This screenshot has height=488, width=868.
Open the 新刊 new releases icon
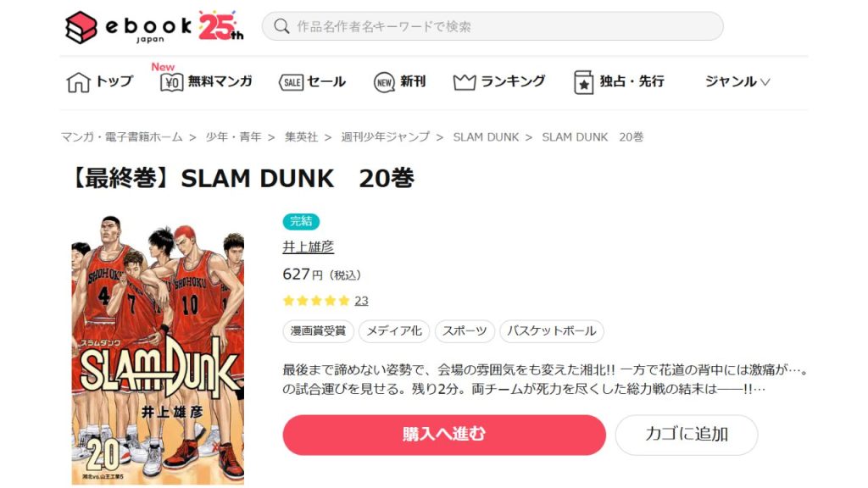[x=384, y=82]
